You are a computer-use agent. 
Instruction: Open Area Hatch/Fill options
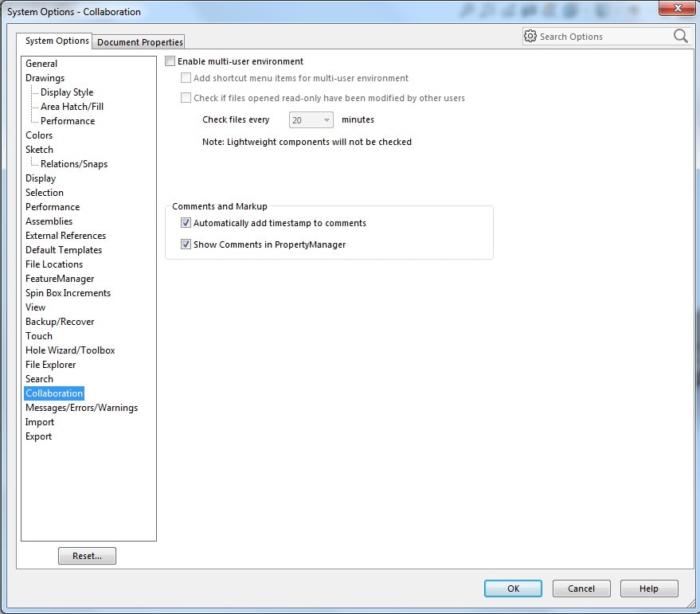pos(72,106)
